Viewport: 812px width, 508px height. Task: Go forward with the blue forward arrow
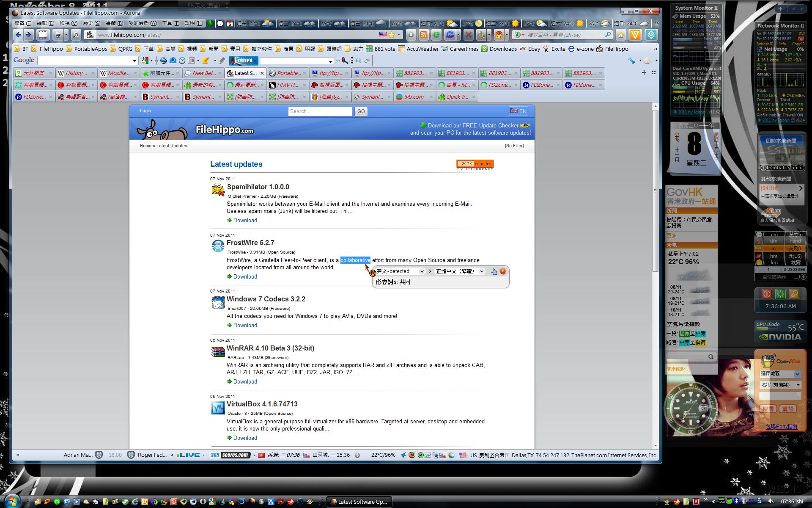(x=28, y=35)
